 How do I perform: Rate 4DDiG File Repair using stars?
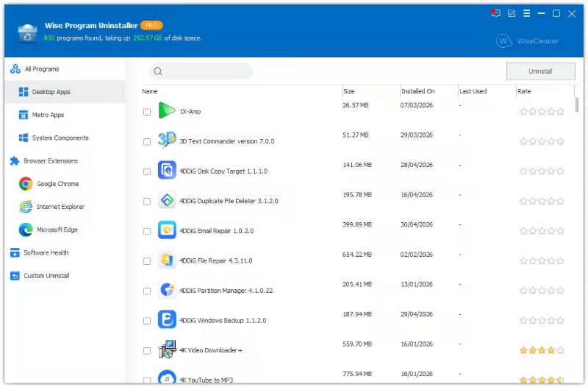542,261
